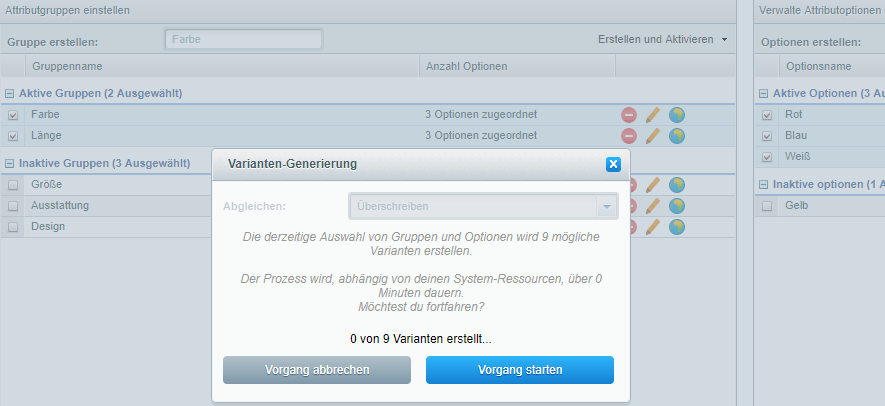The image size is (885, 406).
Task: Click the delete icon for Farbe group
Action: tap(629, 115)
